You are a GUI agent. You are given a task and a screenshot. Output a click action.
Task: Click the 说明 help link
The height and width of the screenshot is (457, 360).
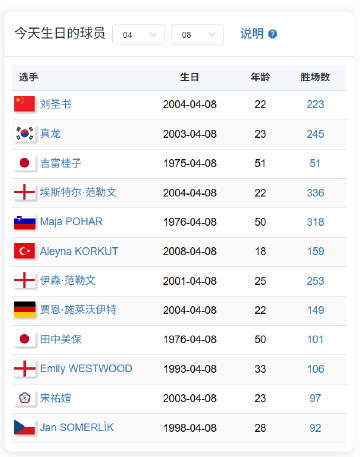coord(252,34)
